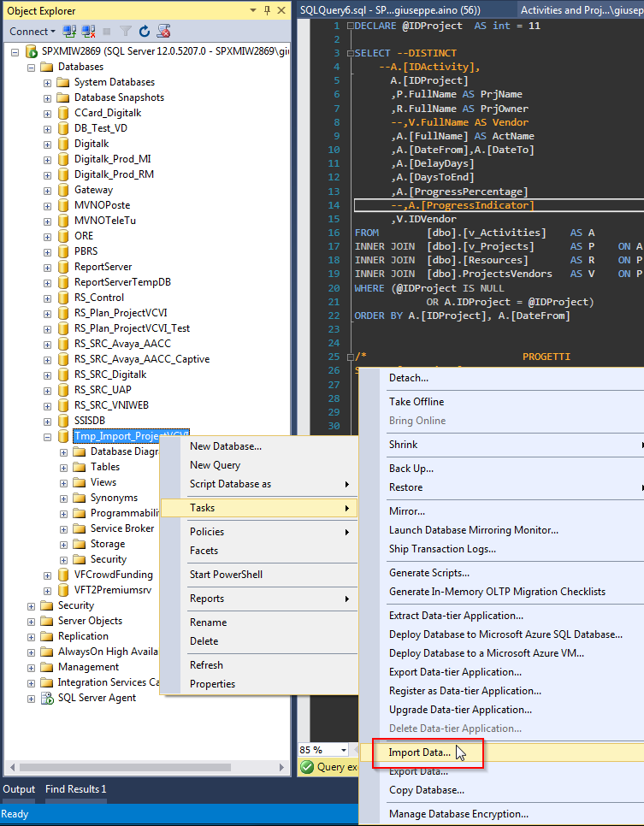Image resolution: width=644 pixels, height=826 pixels.
Task: Select Import Data... from Tasks submenu
Action: [x=419, y=752]
